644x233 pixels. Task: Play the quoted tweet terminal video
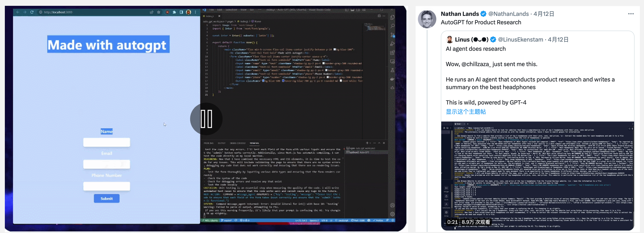[x=537, y=176]
